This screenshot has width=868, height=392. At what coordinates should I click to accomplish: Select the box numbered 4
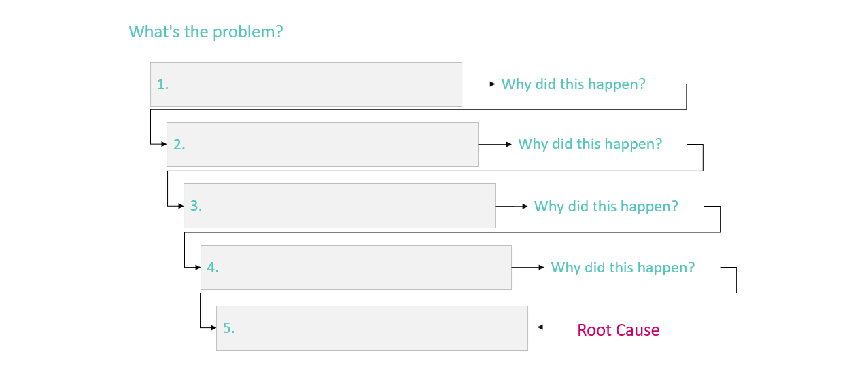coord(356,268)
